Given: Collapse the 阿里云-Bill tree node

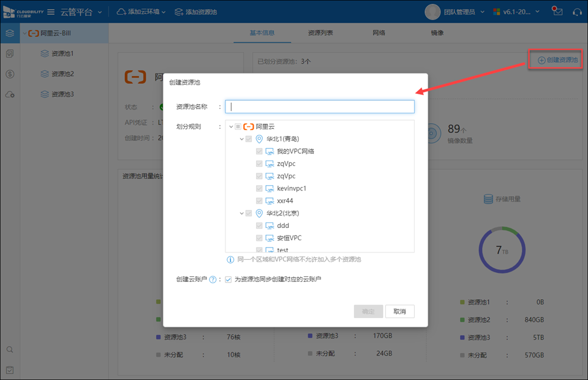Looking at the screenshot, I should pyautogui.click(x=24, y=33).
